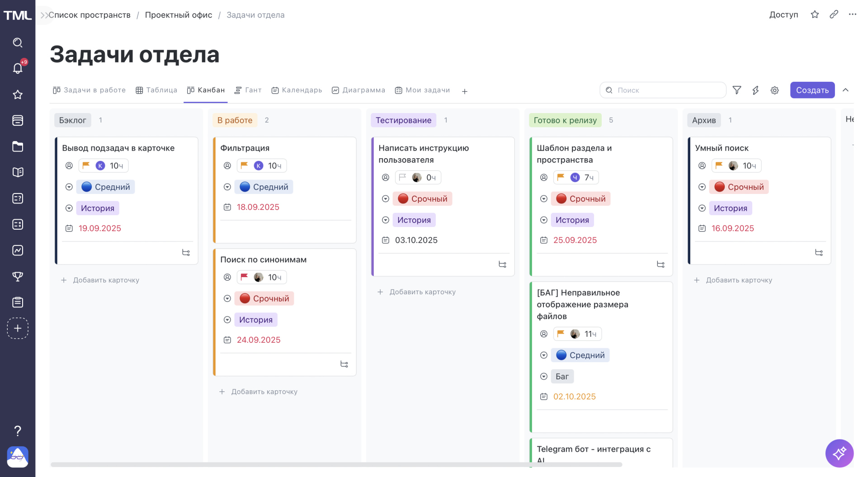Open board settings gear icon
Viewport: 868px width, 477px height.
click(x=774, y=90)
